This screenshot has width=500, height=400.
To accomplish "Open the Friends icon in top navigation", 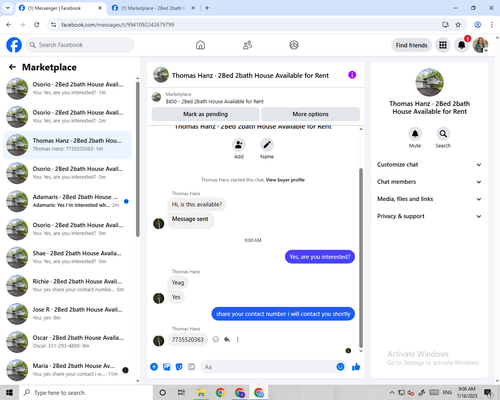I will point(247,45).
